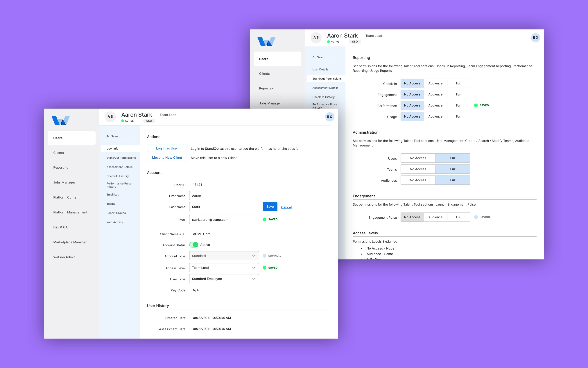This screenshot has height=368, width=588.
Task: Toggle the Account Status Active switch
Action: pos(194,245)
